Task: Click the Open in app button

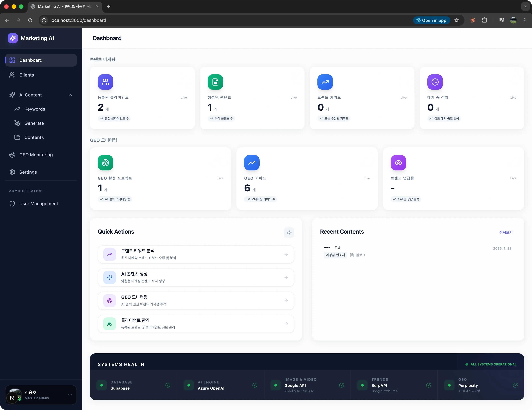Action: 431,20
